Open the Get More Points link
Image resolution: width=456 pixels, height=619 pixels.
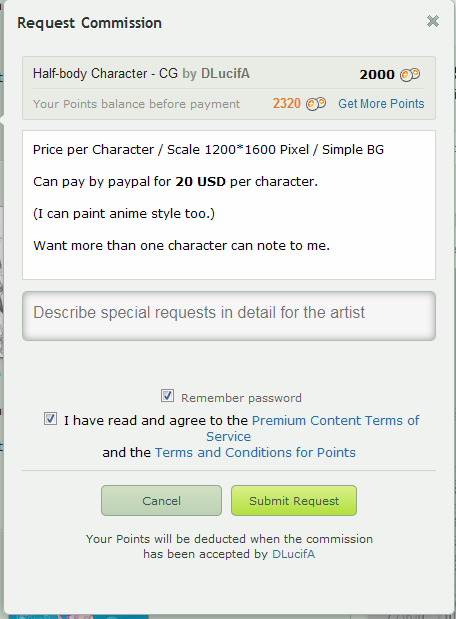[x=381, y=104]
